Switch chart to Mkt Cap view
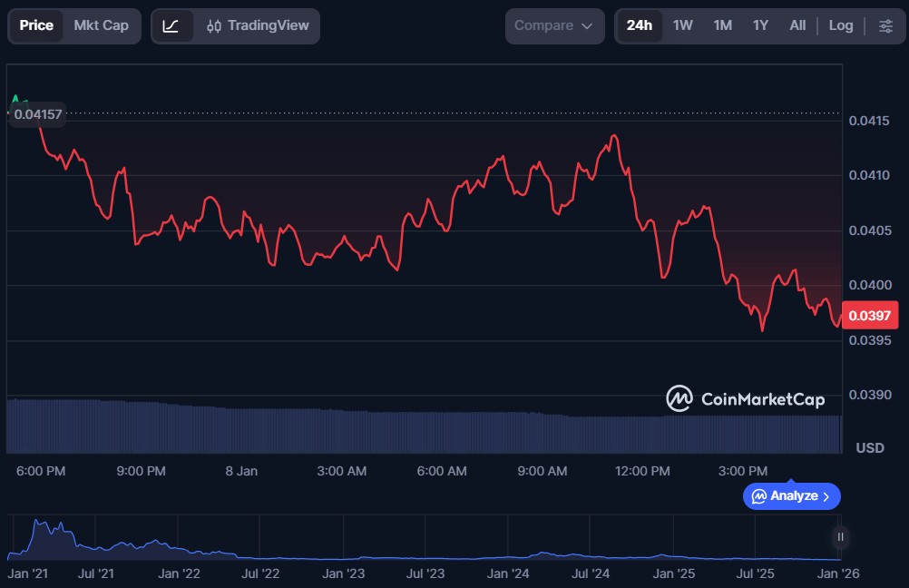Image resolution: width=909 pixels, height=588 pixels. pos(101,25)
